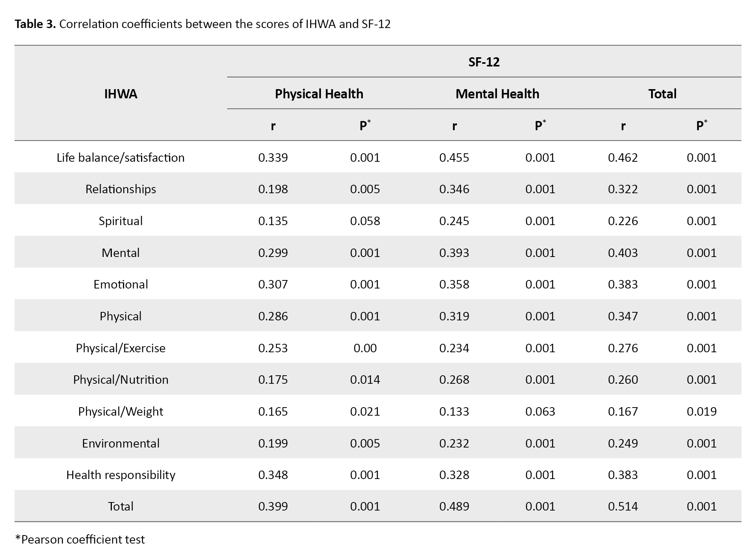Screen dimensions: 756x557
Task: Select the Spiritual row label
Action: coord(120,221)
